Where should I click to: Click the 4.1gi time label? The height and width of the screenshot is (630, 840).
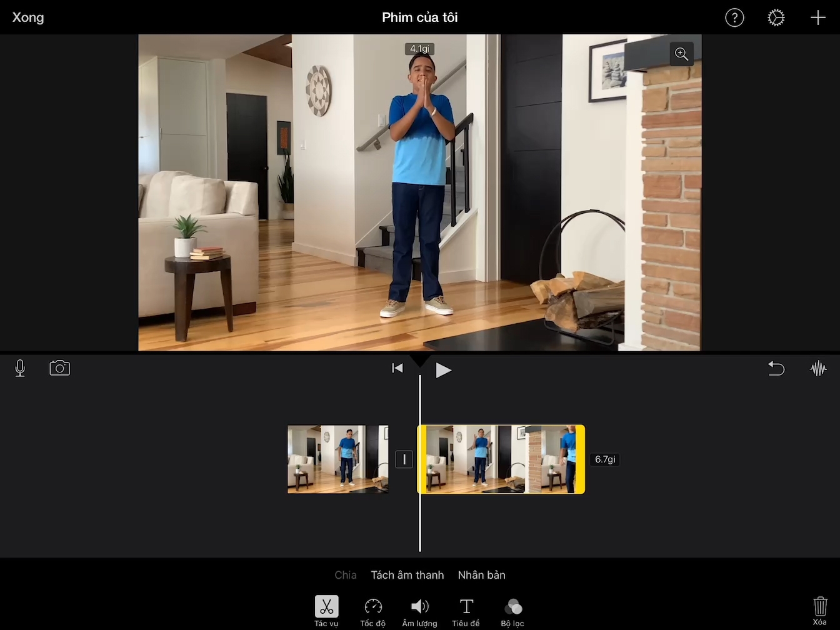[x=420, y=49]
